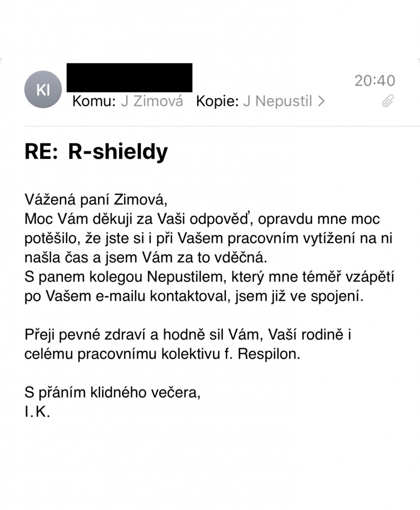The image size is (420, 510).
Task: Click the name Nepustilem in body text
Action: tap(187, 277)
